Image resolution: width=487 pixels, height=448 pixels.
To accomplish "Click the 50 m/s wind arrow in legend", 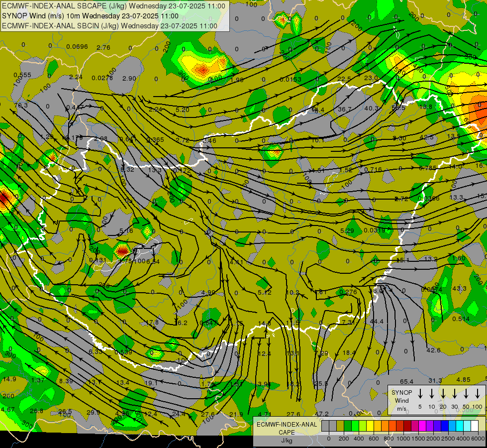I will click(x=466, y=394).
